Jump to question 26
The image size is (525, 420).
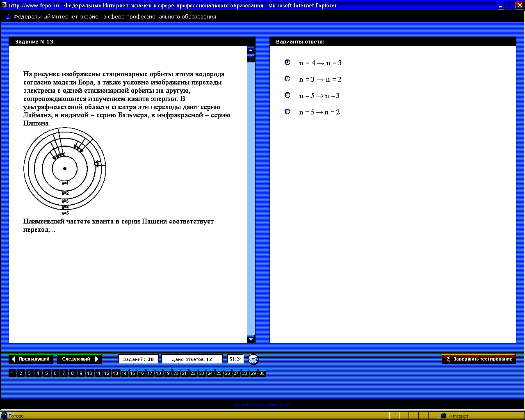(x=227, y=373)
